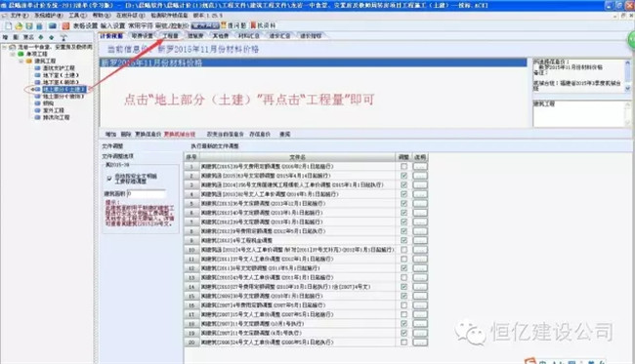Image resolution: width=635 pixels, height=364 pixels.
Task: Click the green down-arrow icon above the tree
Action: click(x=51, y=37)
